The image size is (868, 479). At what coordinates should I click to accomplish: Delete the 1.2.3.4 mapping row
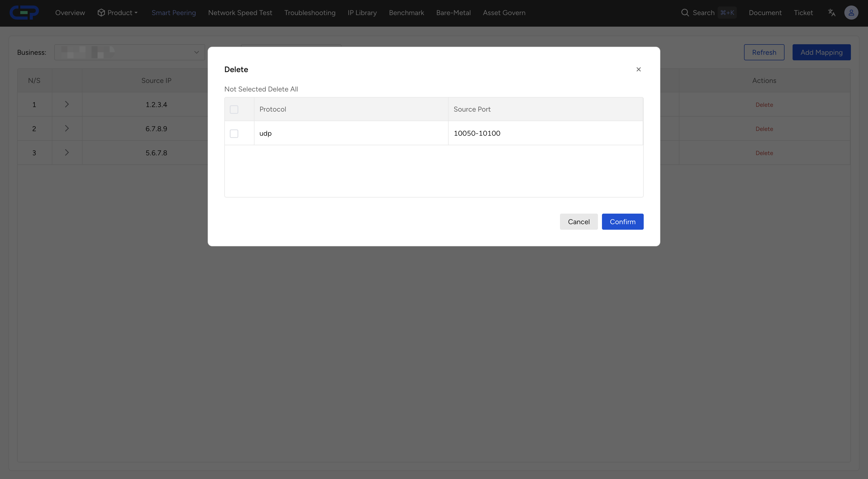[x=764, y=105]
